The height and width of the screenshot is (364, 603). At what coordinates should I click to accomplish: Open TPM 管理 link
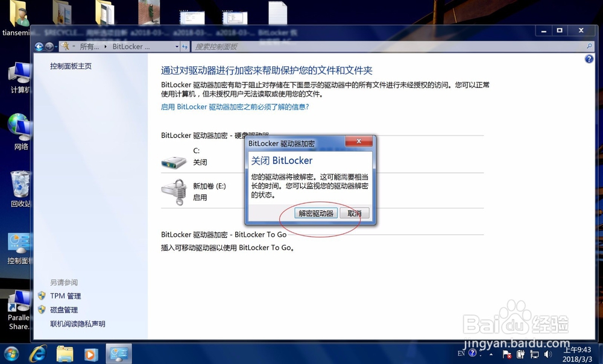pos(65,296)
